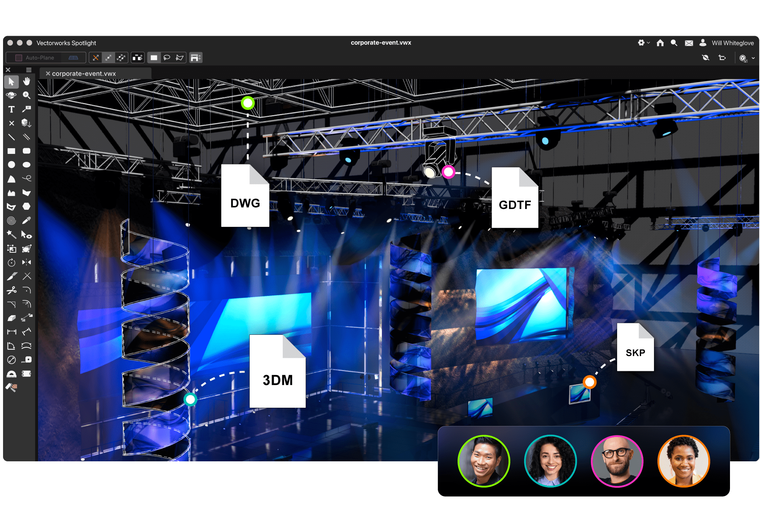760x532 pixels.
Task: Toggle the Auto-Plane mode
Action: click(x=40, y=57)
